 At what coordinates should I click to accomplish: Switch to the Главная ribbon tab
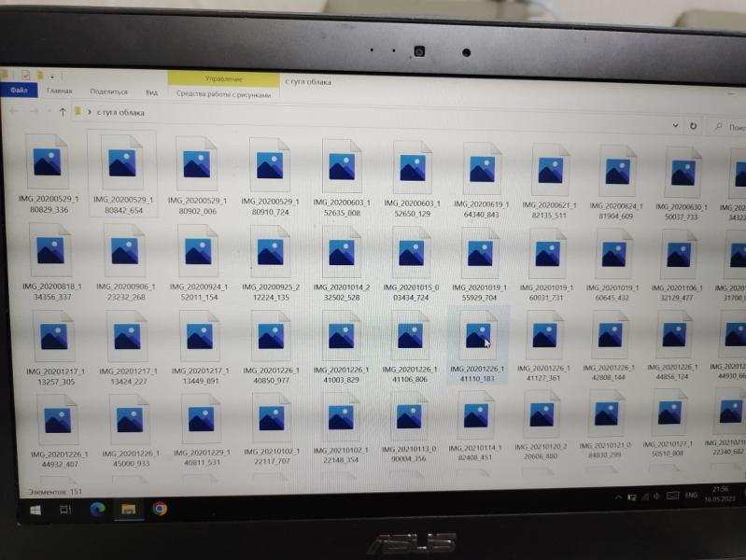(60, 91)
